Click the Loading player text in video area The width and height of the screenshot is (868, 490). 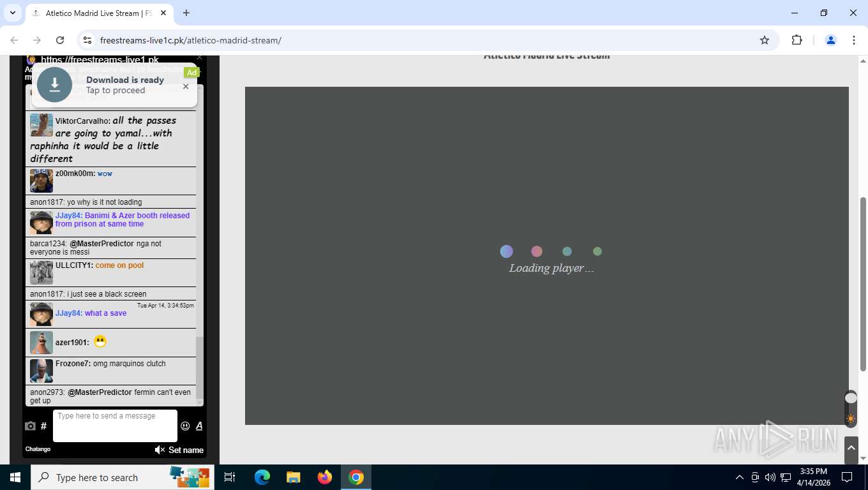pos(551,268)
